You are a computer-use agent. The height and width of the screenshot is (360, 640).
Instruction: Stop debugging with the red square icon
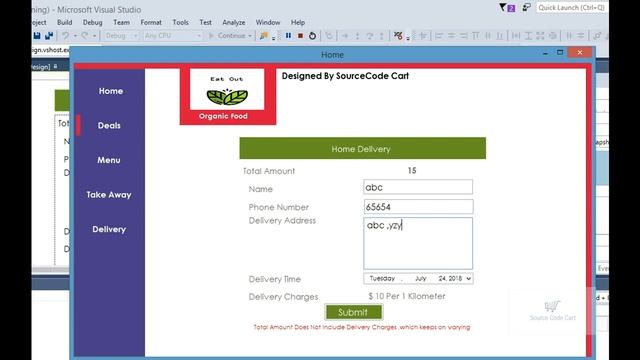300,36
